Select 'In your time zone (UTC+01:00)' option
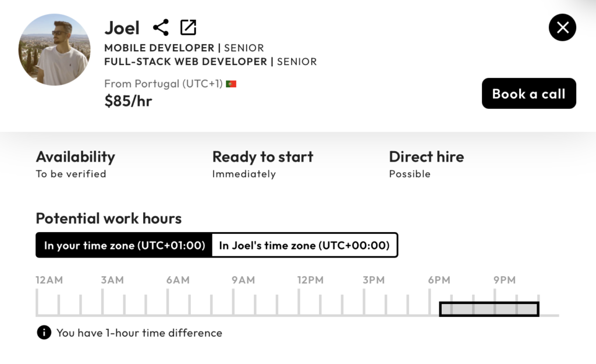The height and width of the screenshot is (364, 596). (x=125, y=245)
